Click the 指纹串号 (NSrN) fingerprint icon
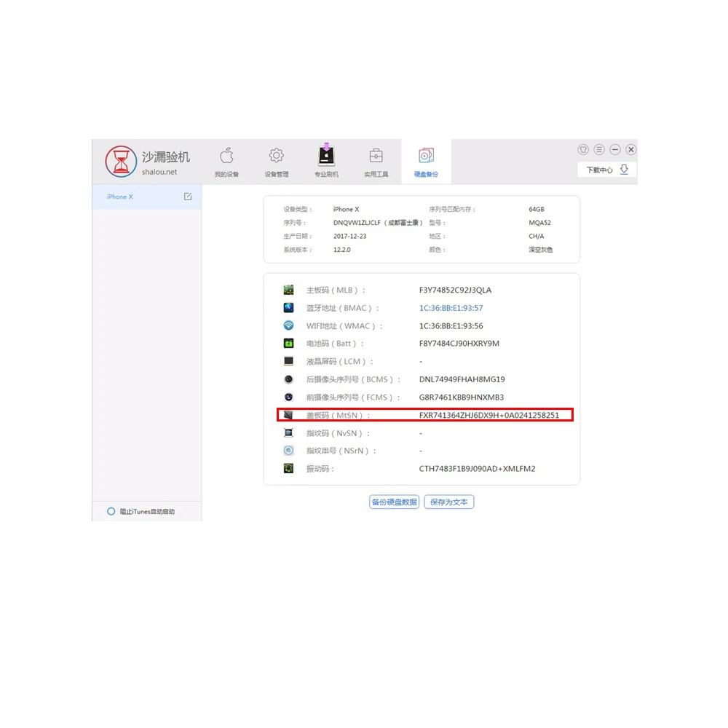The height and width of the screenshot is (728, 728). [x=289, y=451]
